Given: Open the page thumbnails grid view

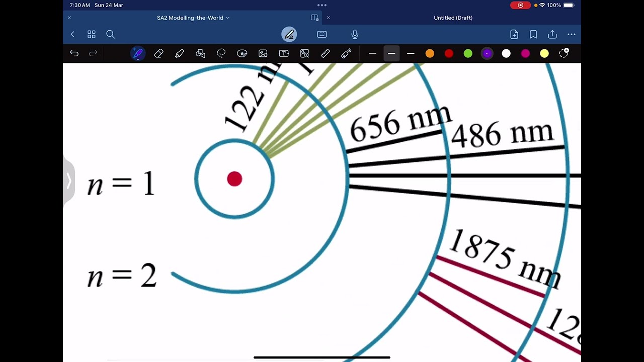Looking at the screenshot, I should 92,34.
